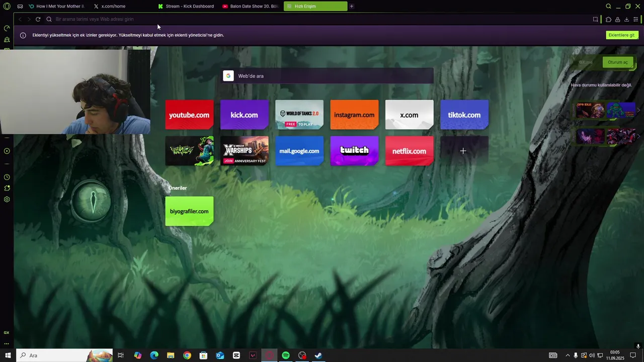
Task: Click the Hava durumu kullanılabilir değil text
Action: pyautogui.click(x=601, y=85)
